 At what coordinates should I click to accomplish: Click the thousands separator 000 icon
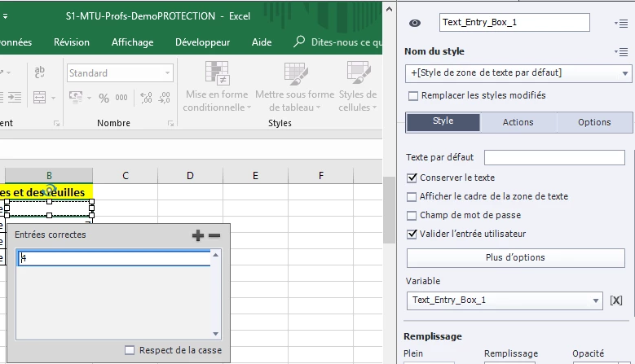pyautogui.click(x=121, y=98)
